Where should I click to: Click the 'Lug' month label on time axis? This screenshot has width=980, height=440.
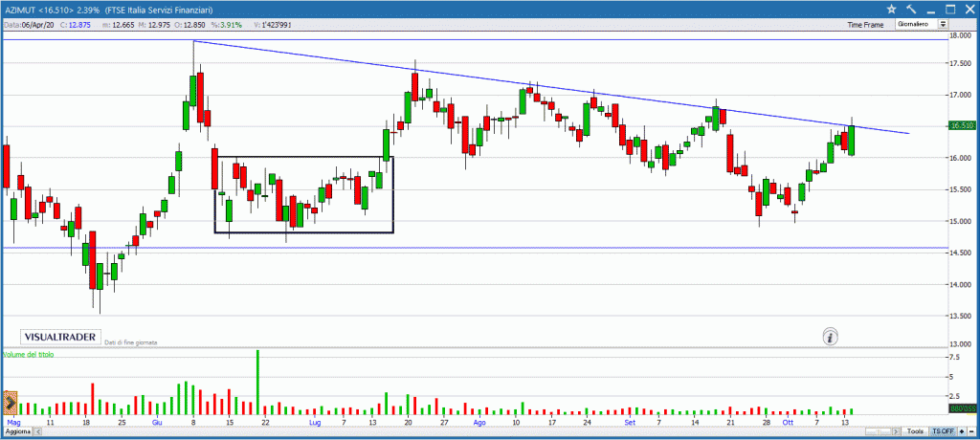pyautogui.click(x=314, y=423)
